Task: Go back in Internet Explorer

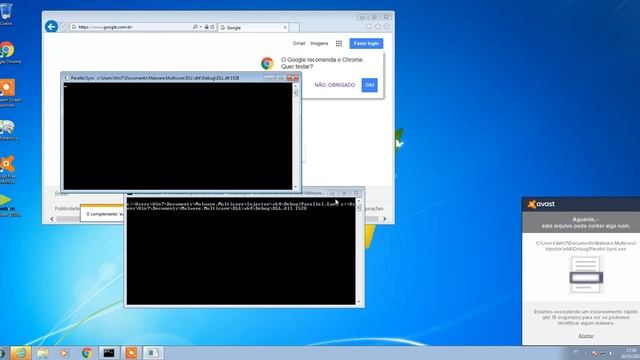Action: [51, 27]
